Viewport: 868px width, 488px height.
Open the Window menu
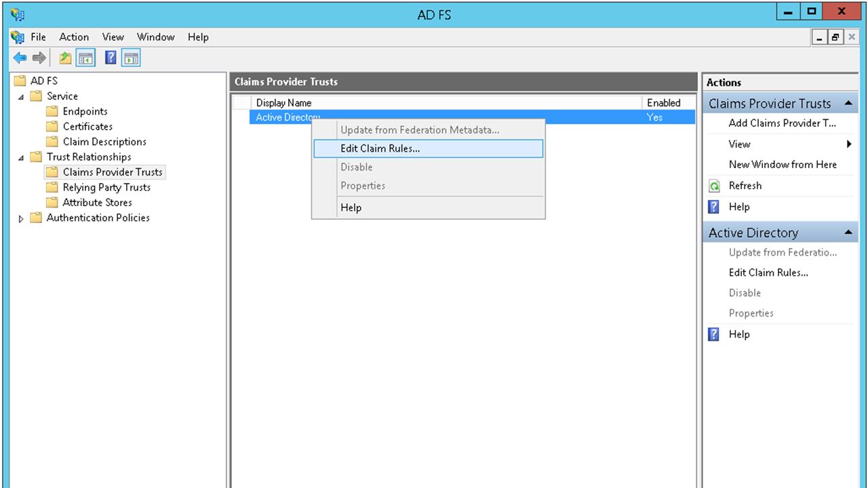155,37
